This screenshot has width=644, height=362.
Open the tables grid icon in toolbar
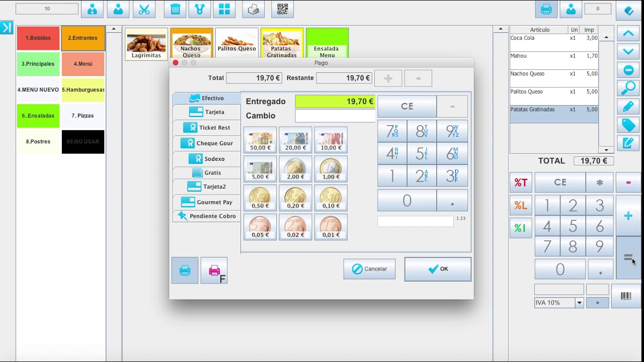[224, 9]
